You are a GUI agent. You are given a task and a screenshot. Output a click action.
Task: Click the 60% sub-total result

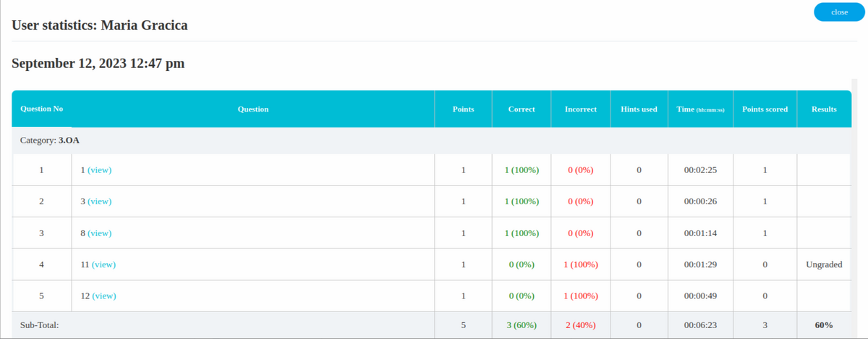click(823, 325)
